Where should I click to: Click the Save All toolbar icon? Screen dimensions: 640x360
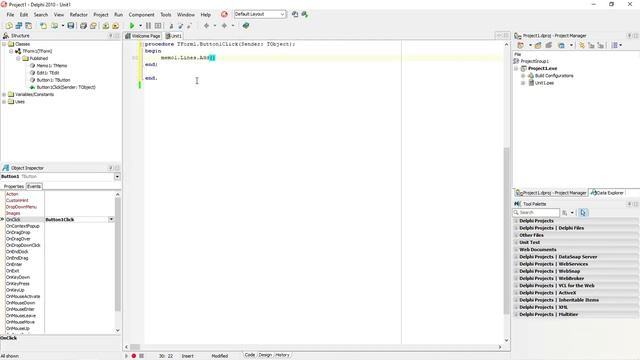click(x=83, y=26)
